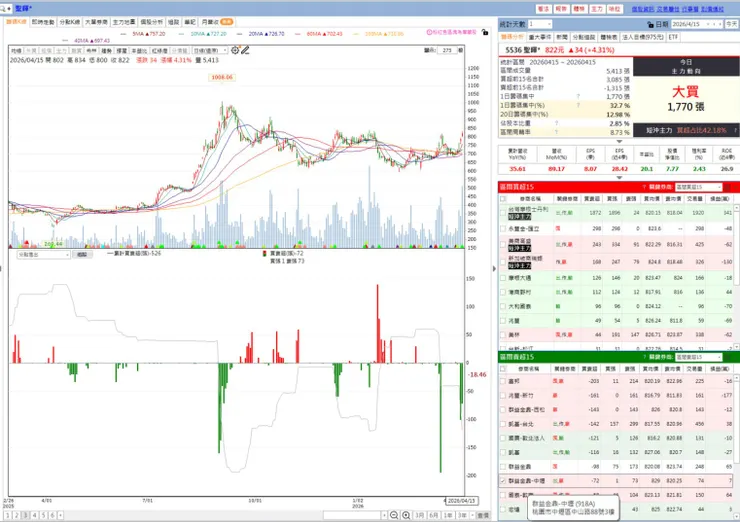Click next-date arrow in 日期 field
Image resolution: width=740 pixels, height=522 pixels.
coord(720,24)
